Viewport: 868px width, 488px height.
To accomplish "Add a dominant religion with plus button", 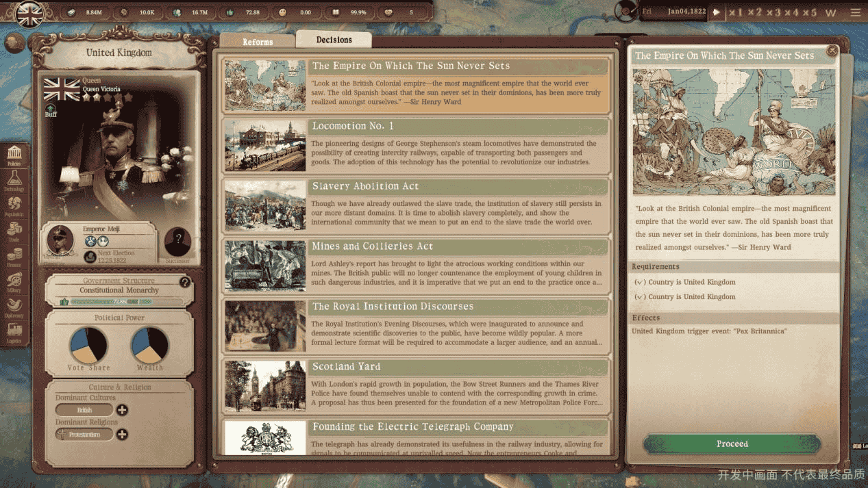I will click(x=122, y=434).
